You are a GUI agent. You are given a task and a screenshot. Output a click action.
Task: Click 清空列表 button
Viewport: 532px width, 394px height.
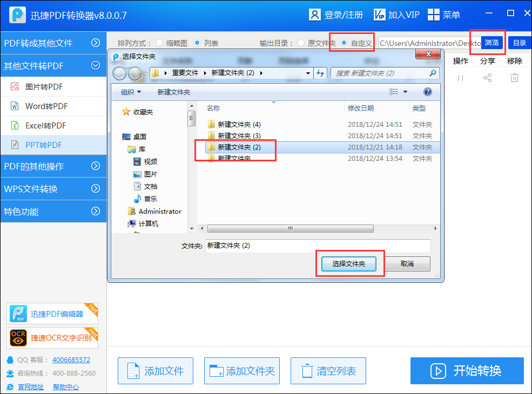[x=328, y=371]
